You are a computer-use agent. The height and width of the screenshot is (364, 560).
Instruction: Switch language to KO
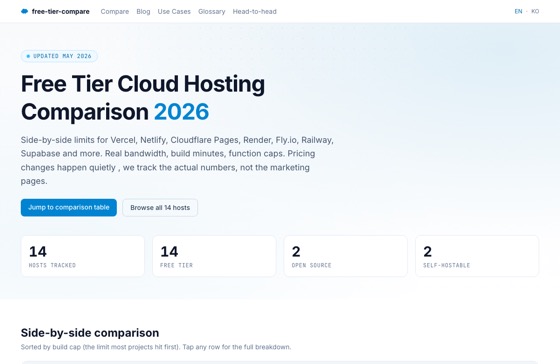click(535, 11)
